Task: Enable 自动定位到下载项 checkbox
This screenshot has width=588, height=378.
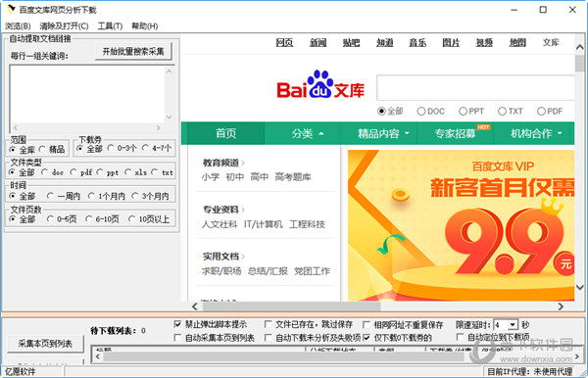Action: [460, 337]
